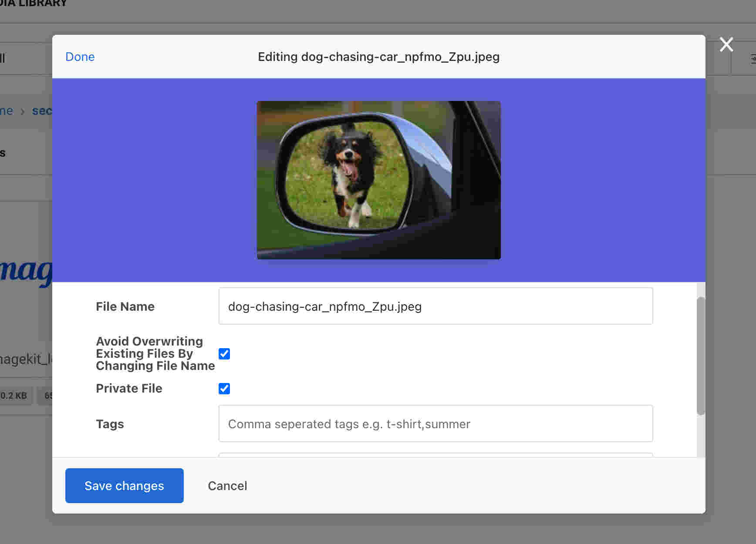This screenshot has height=544, width=756.
Task: Click the Tags field to add tags
Action: tap(435, 423)
